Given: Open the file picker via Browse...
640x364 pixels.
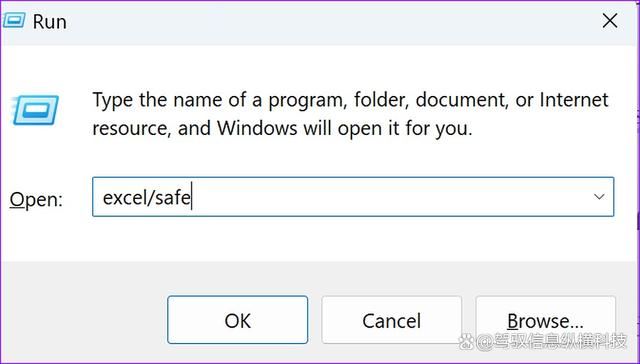Looking at the screenshot, I should click(x=545, y=320).
